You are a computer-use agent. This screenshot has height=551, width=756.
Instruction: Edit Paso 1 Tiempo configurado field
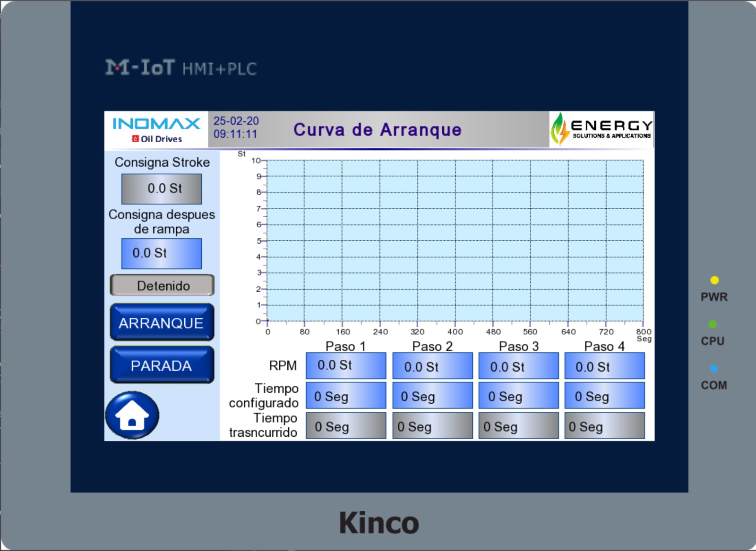(346, 396)
